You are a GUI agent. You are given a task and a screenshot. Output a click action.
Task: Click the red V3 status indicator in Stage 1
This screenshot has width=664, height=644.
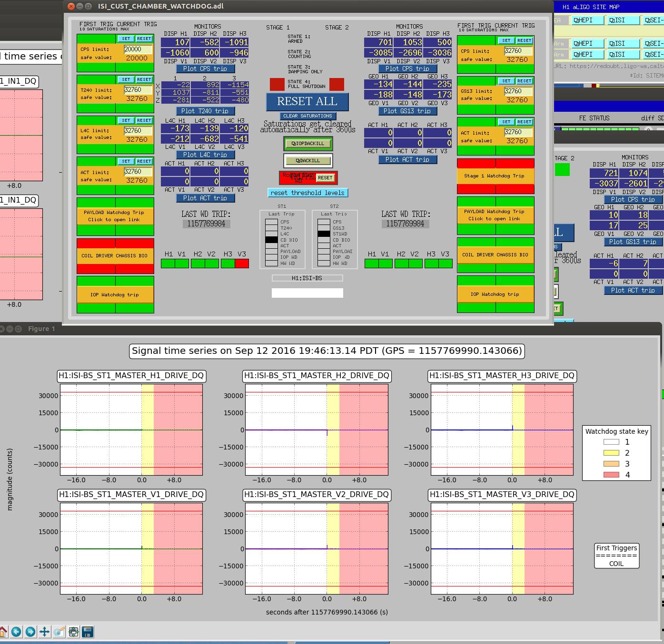(x=242, y=263)
